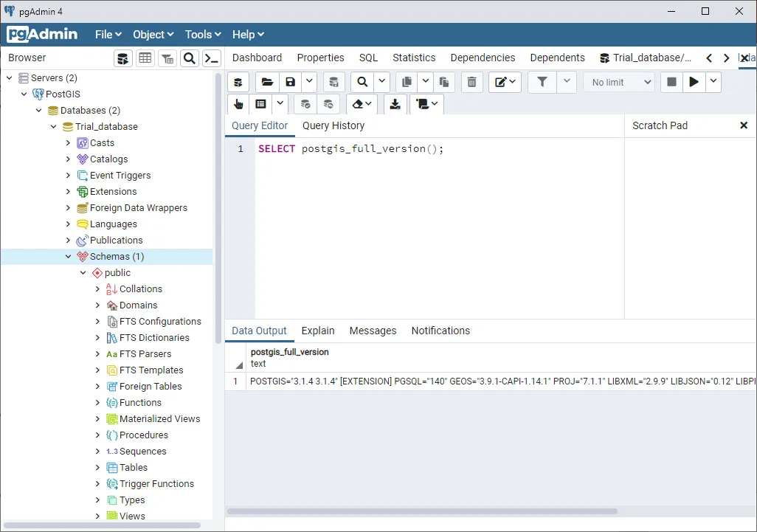The width and height of the screenshot is (757, 532).
Task: Collapse the Trial_database node
Action: coord(54,127)
